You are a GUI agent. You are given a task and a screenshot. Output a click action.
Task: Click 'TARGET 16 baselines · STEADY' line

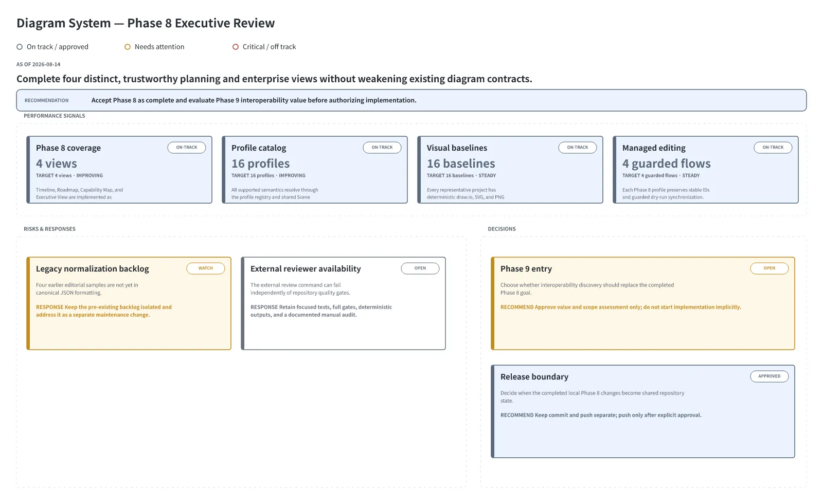click(461, 176)
